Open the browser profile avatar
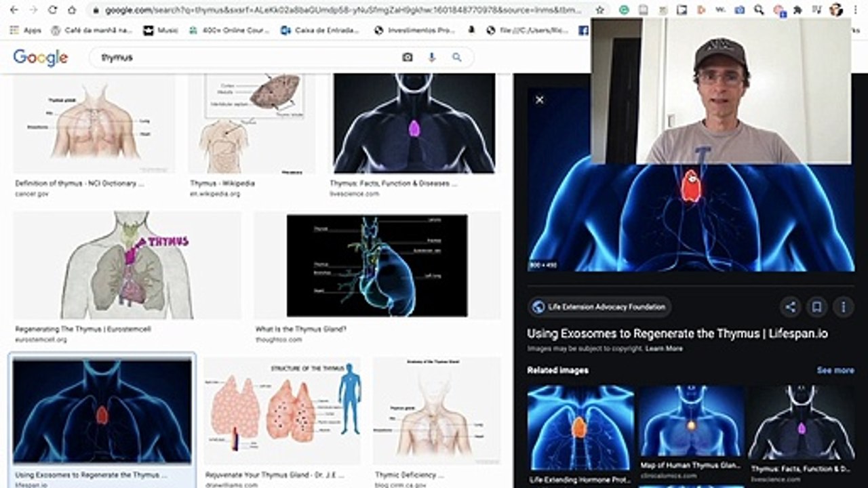 pyautogui.click(x=836, y=10)
